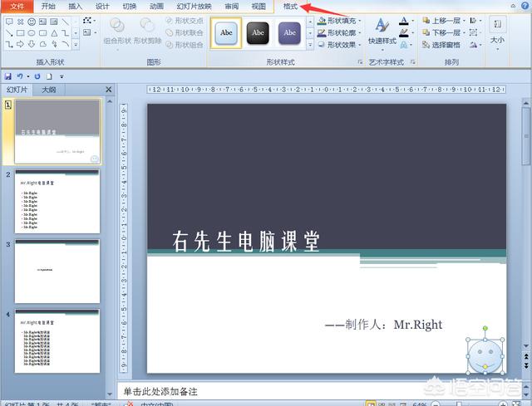Open the text effects glowing A dropdown
Viewport: 532px width, 406px height.
(x=406, y=45)
